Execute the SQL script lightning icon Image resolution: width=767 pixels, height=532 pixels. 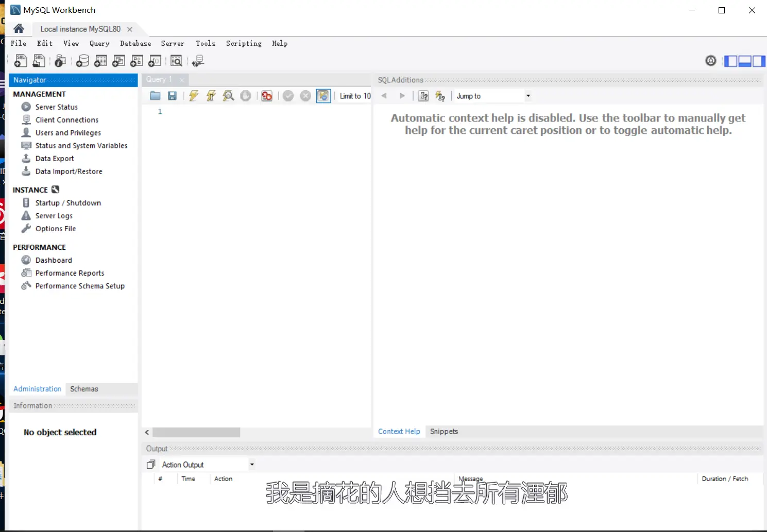pos(194,96)
